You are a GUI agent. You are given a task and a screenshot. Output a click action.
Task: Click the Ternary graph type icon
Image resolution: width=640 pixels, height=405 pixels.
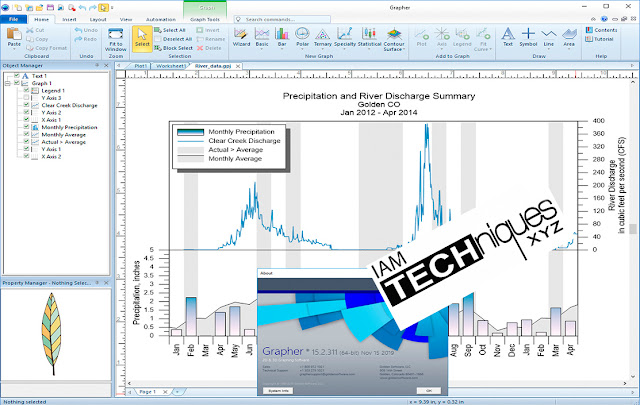click(x=322, y=33)
